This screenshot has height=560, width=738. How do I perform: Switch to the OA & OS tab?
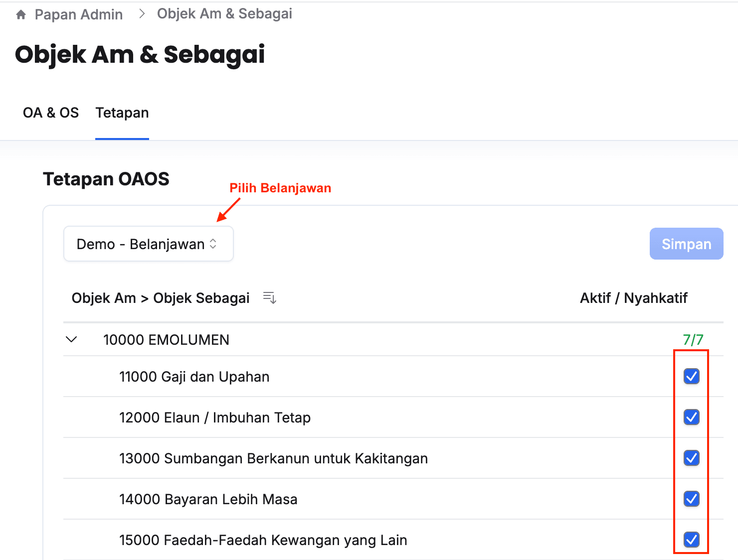click(x=51, y=113)
